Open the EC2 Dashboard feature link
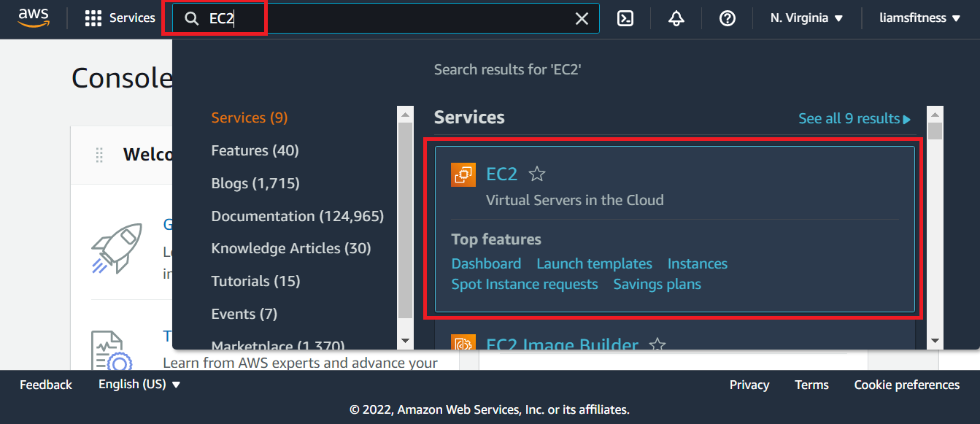The width and height of the screenshot is (980, 424). (486, 263)
